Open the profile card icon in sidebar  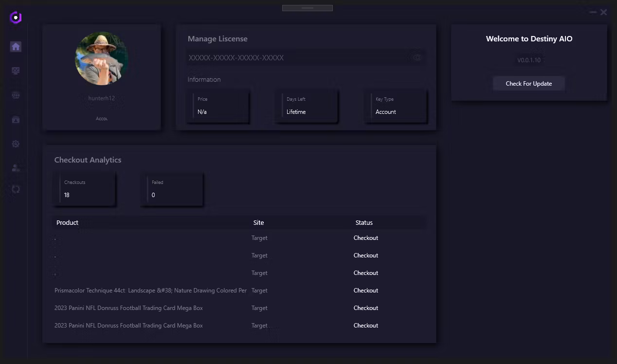(16, 119)
